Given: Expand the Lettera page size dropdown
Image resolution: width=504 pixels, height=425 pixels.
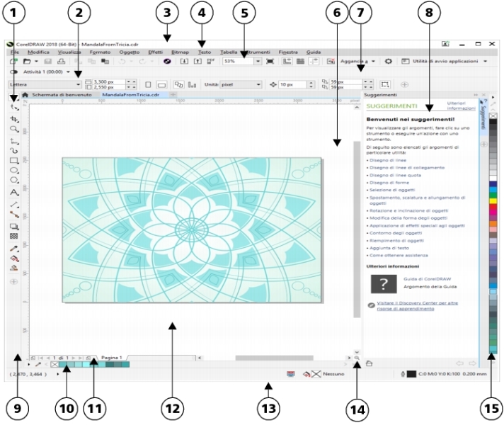Looking at the screenshot, I should point(79,84).
